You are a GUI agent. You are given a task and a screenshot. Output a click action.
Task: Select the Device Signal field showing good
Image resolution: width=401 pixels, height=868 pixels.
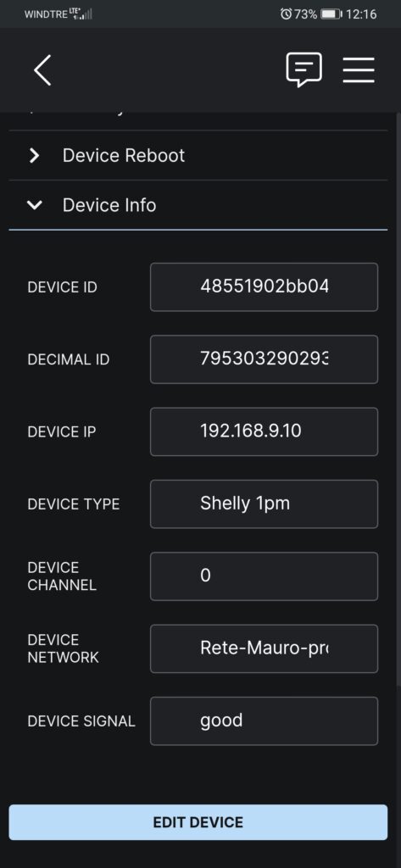[x=265, y=721]
